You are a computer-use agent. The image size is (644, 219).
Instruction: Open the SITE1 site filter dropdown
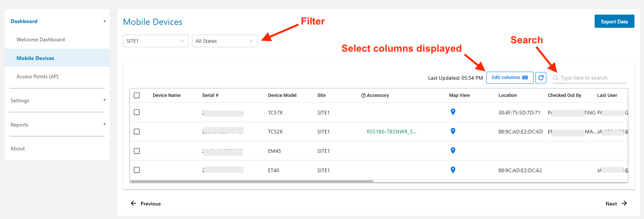pos(155,41)
